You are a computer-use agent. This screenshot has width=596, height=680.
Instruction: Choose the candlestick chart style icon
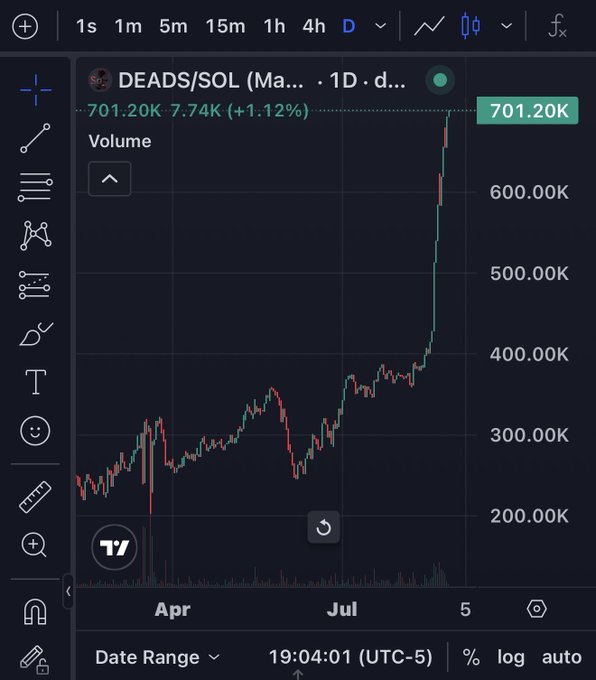click(x=471, y=26)
